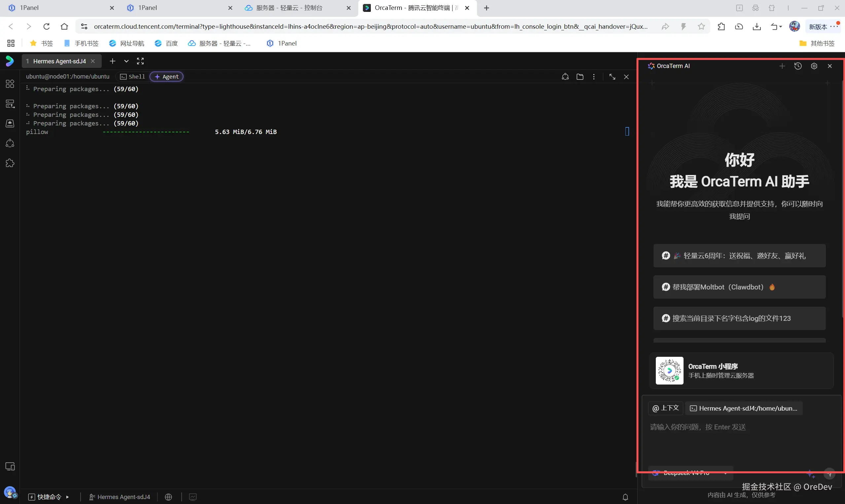Click the send message arrow button

[829, 473]
